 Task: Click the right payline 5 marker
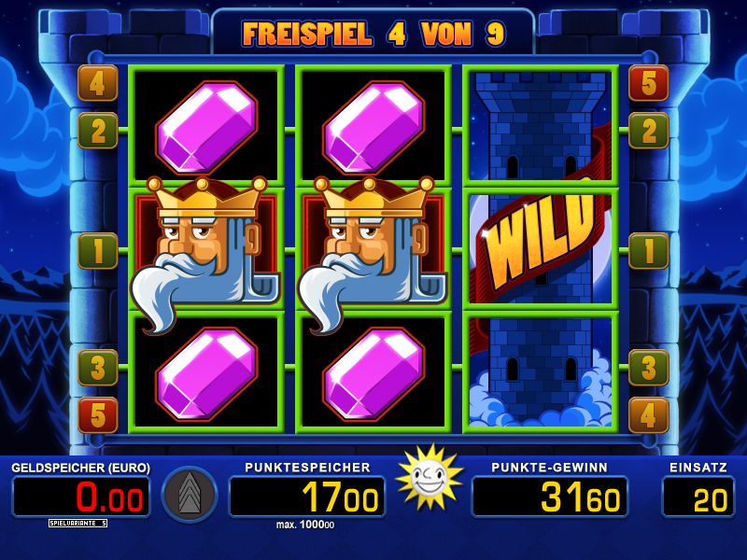(648, 83)
